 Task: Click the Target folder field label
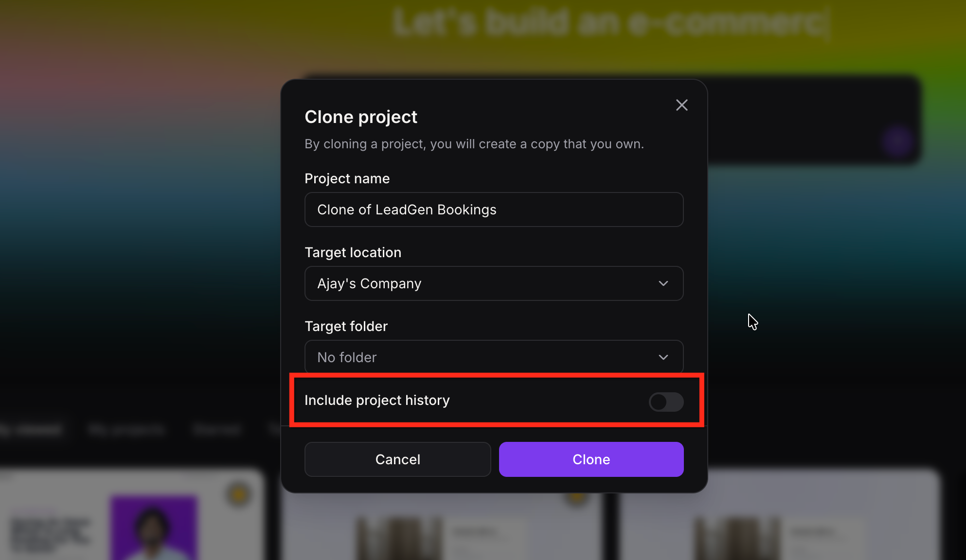pos(346,326)
